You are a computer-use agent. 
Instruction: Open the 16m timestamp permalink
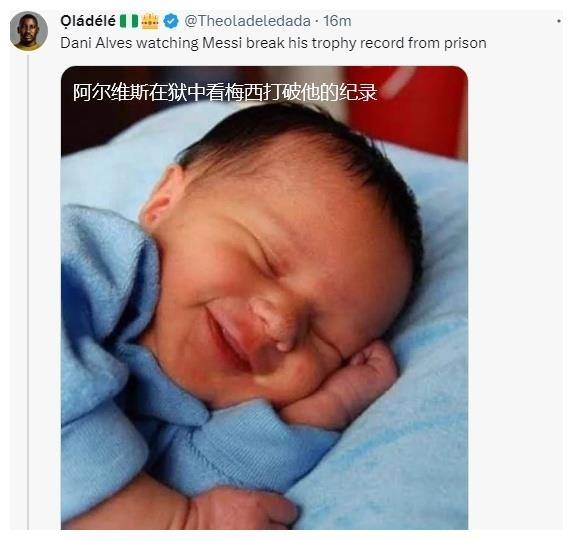point(337,21)
